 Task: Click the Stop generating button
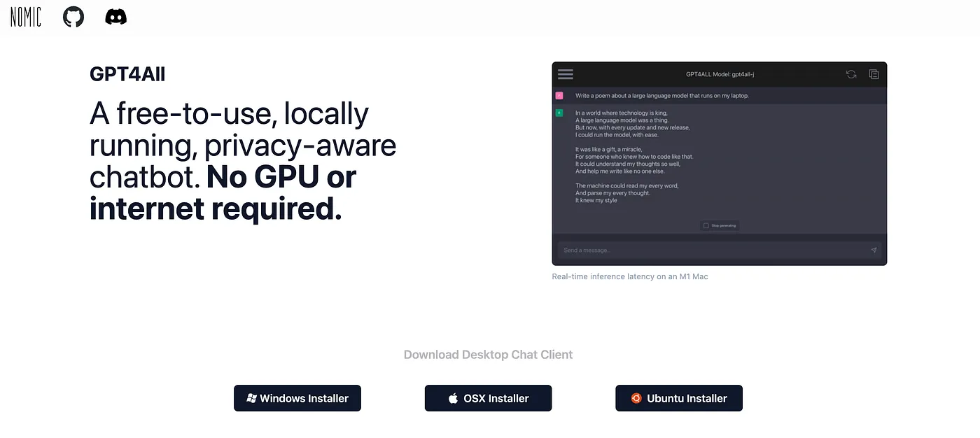coord(720,225)
